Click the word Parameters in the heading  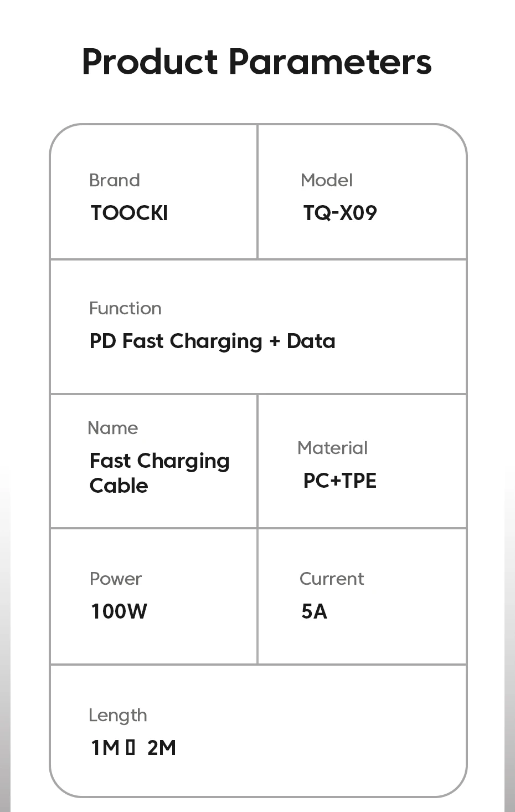point(329,62)
